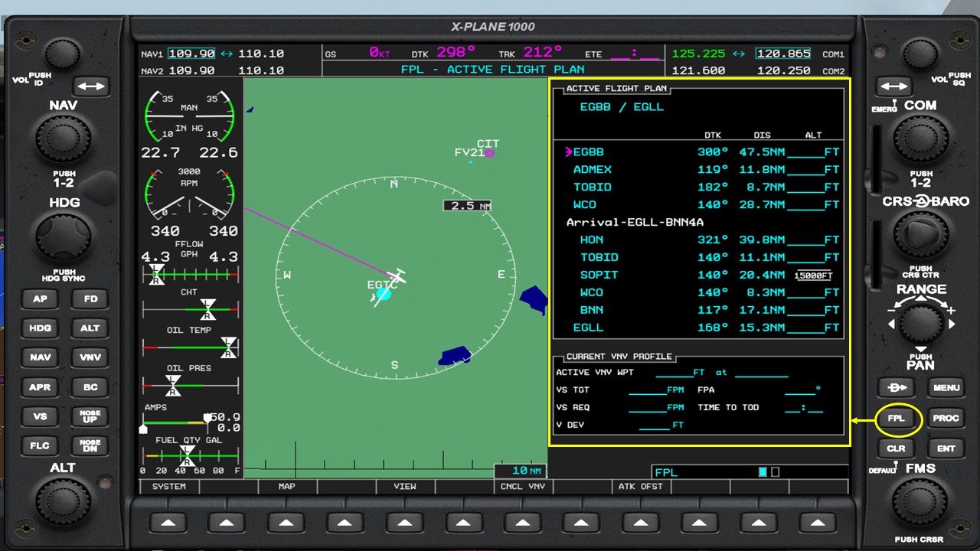Toggle the ALT hold mode button
Image resolution: width=980 pixels, height=551 pixels.
point(90,328)
